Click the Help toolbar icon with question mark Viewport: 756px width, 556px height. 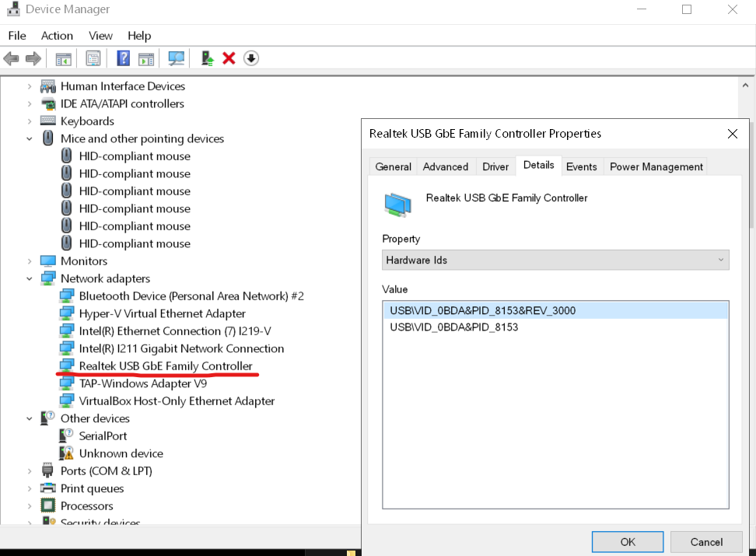pos(123,58)
